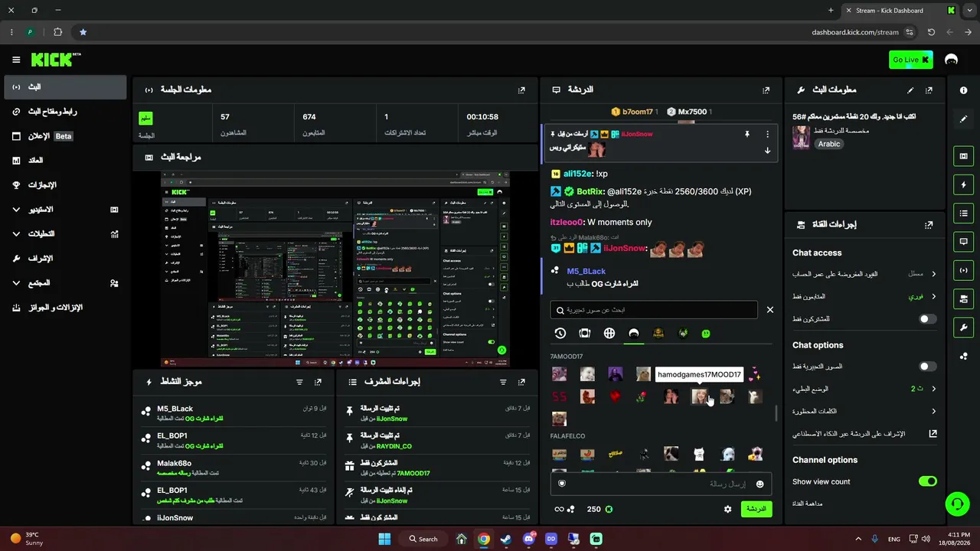Open the three-dot menu on the pinned message
The width and height of the screenshot is (980, 551).
(767, 134)
